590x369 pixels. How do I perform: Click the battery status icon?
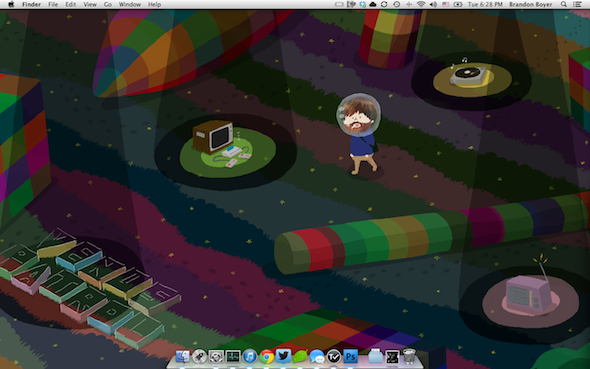458,4
